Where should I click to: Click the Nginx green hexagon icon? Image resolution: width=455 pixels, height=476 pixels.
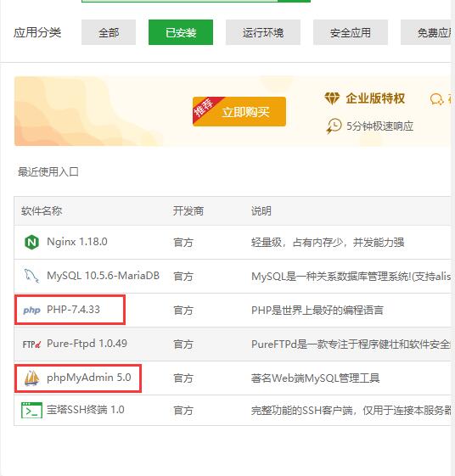(x=31, y=243)
